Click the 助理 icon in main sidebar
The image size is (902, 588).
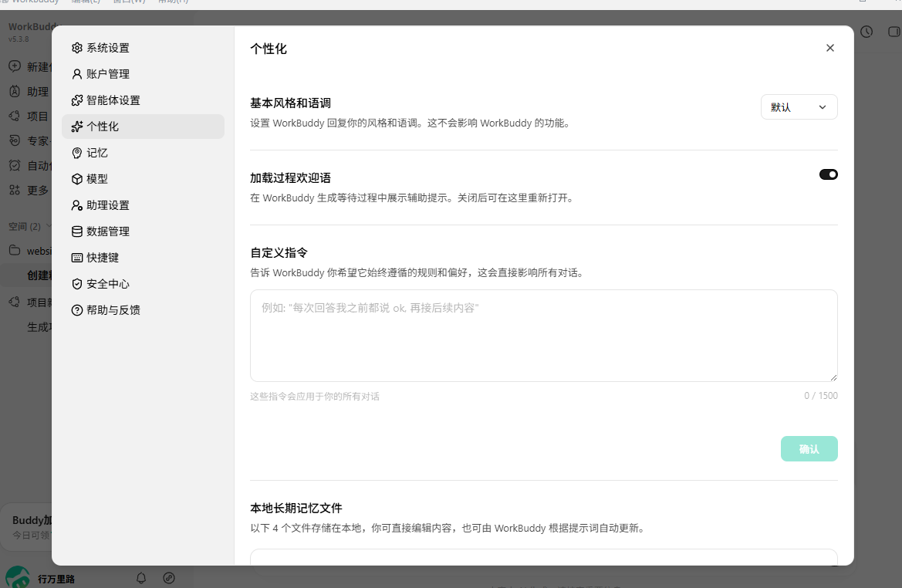[15, 91]
